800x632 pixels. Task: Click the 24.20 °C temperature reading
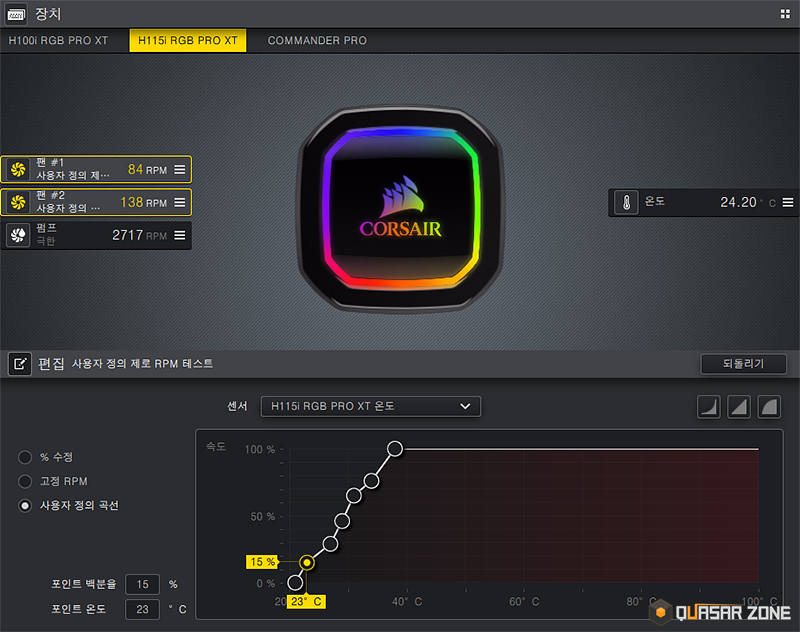[747, 203]
